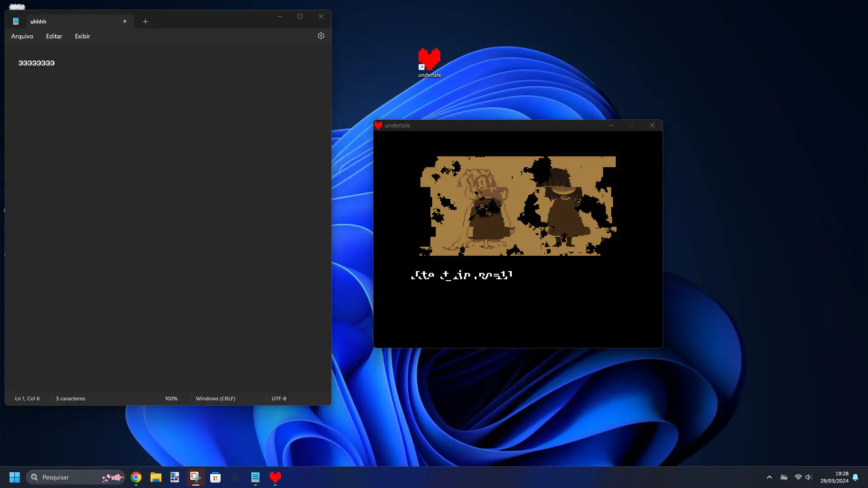Open the notification bell in system tray

pyautogui.click(x=855, y=477)
